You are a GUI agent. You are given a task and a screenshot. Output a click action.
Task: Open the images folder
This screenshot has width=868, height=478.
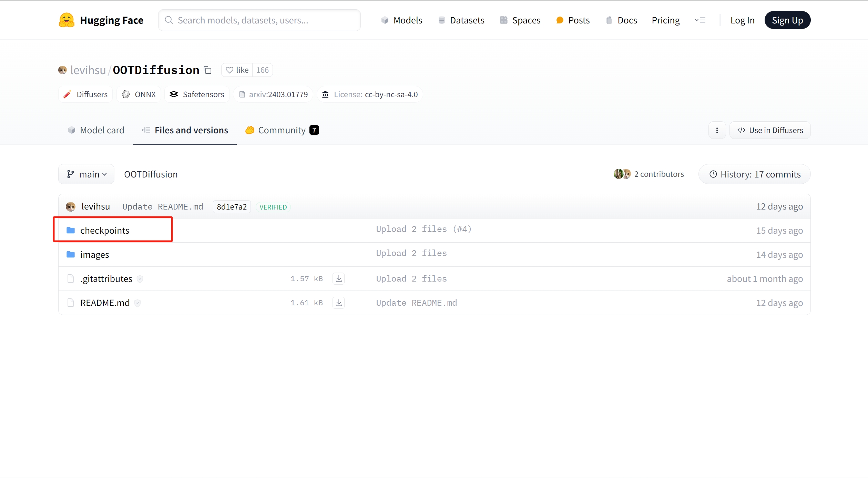(x=94, y=254)
